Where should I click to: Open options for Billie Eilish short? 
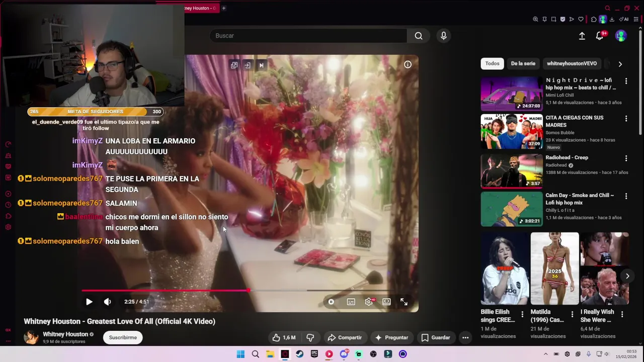[x=522, y=314]
